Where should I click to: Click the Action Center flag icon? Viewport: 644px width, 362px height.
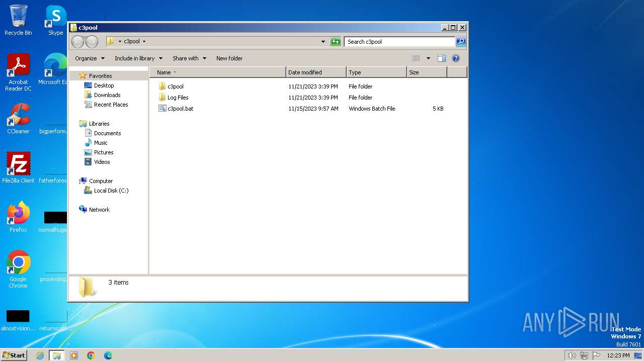(596, 355)
